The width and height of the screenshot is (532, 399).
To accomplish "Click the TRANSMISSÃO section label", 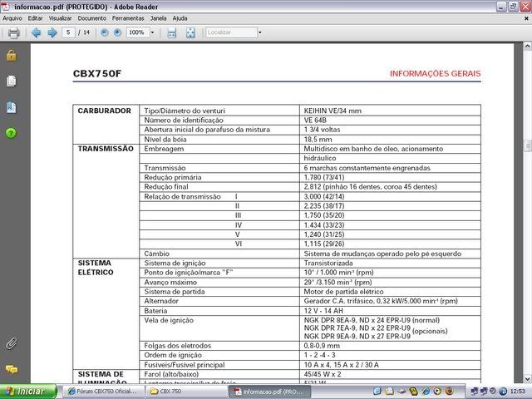I will (x=106, y=149).
